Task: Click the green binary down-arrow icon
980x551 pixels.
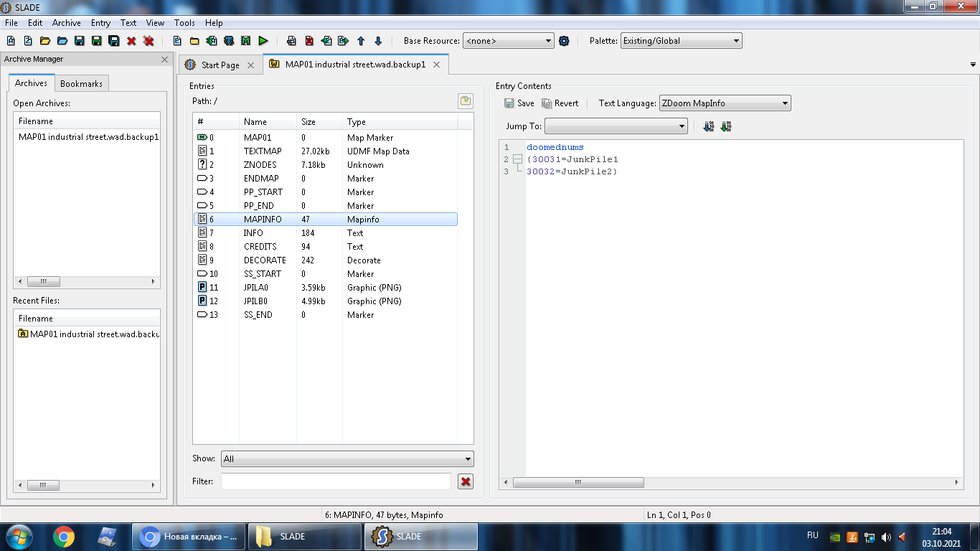Action: tap(725, 126)
